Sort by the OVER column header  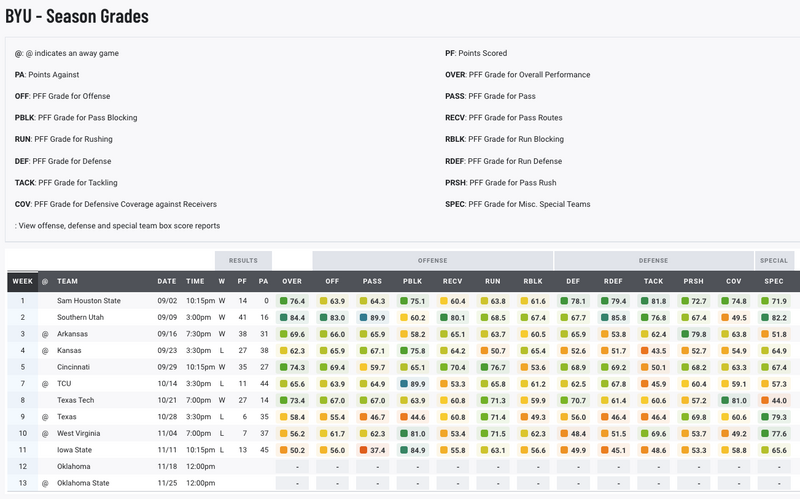click(292, 281)
